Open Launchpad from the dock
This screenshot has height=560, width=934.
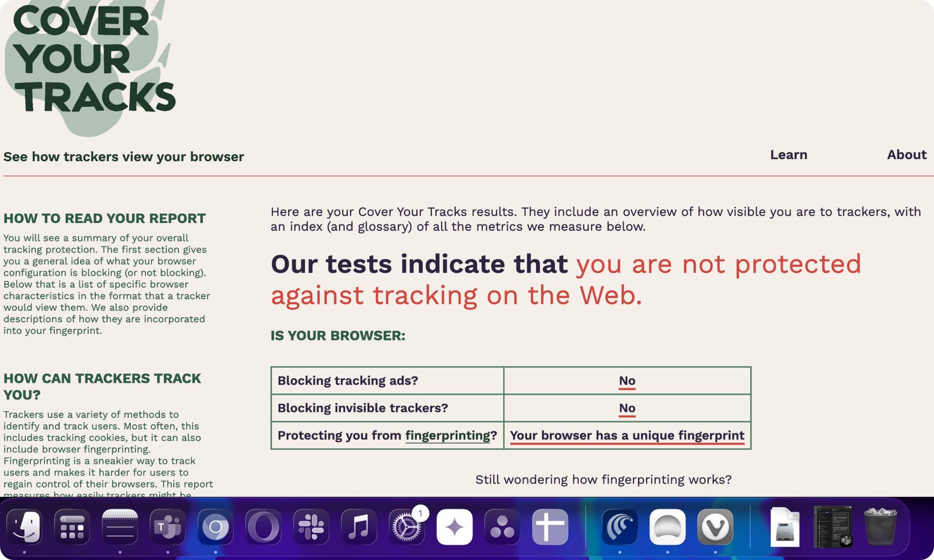coord(72,527)
